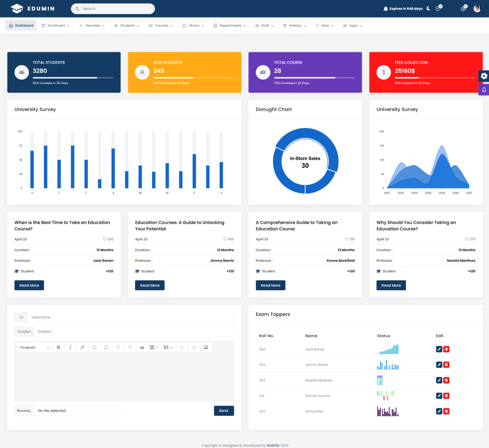
Task: Click the insert image icon in editor
Action: point(206,347)
